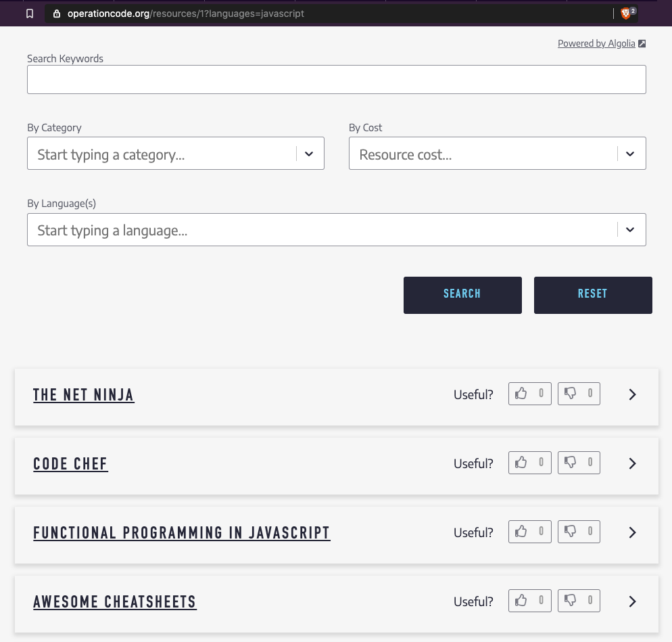Upvote the Code Chef resource with thumbs up

point(521,462)
